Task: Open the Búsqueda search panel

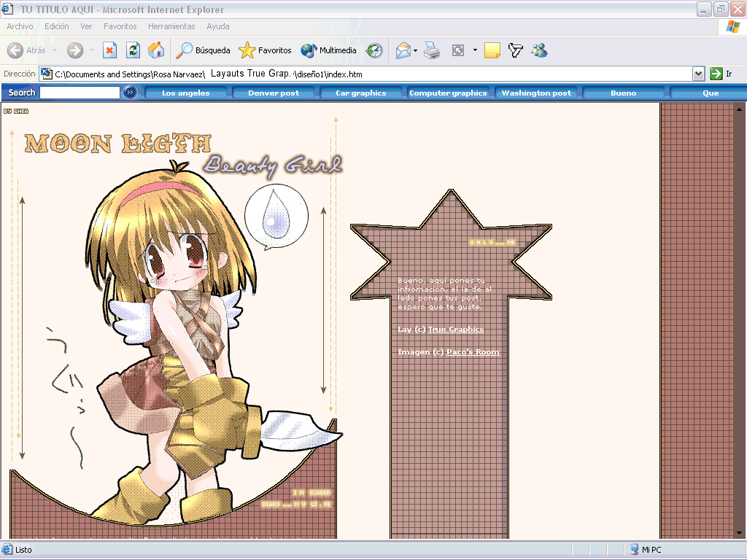Action: pyautogui.click(x=203, y=50)
